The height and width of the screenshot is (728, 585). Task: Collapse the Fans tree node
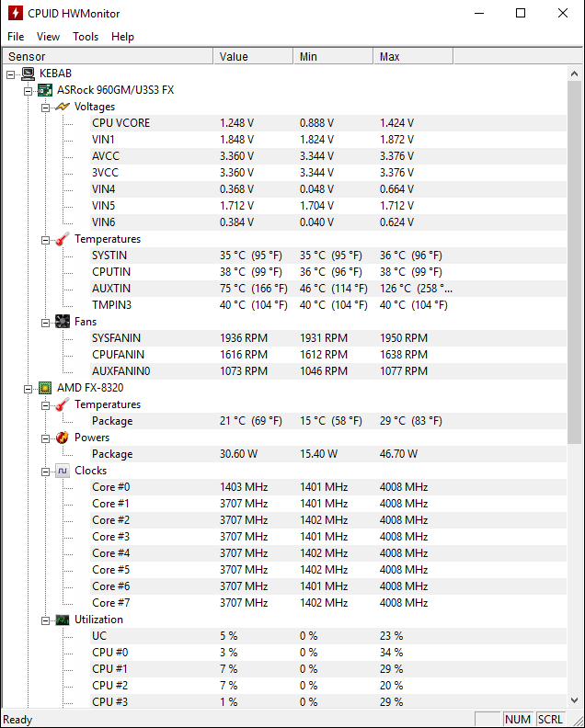coord(45,322)
